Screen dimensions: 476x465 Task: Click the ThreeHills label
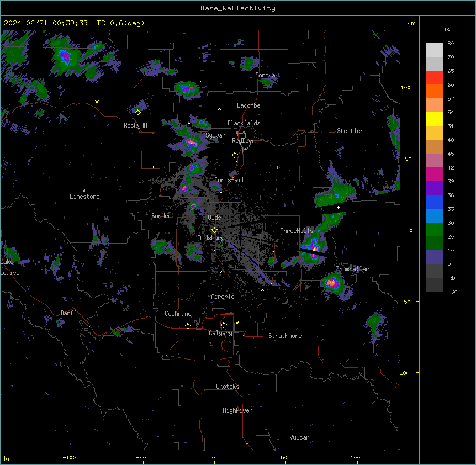pyautogui.click(x=297, y=231)
